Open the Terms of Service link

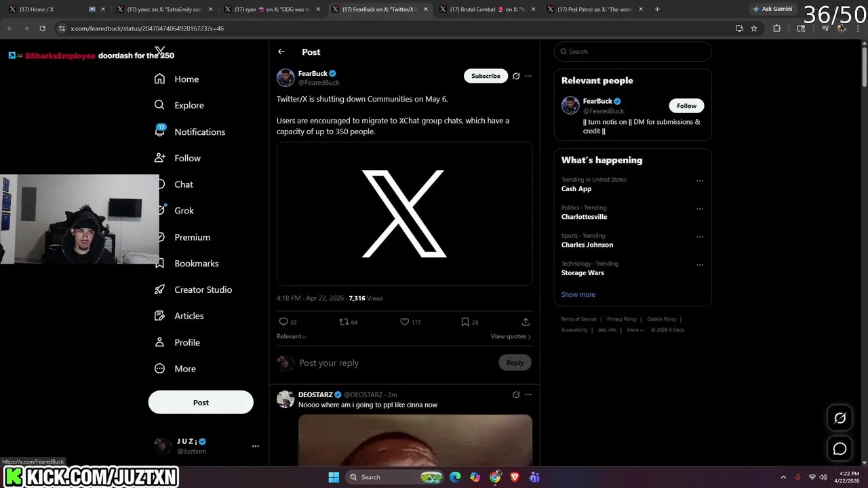[578, 319]
